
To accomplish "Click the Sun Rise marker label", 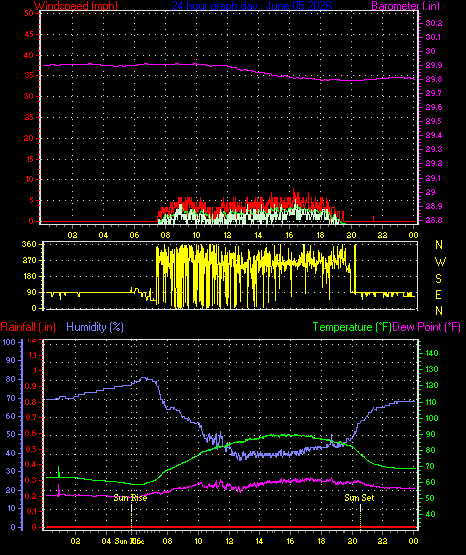I will [130, 498].
